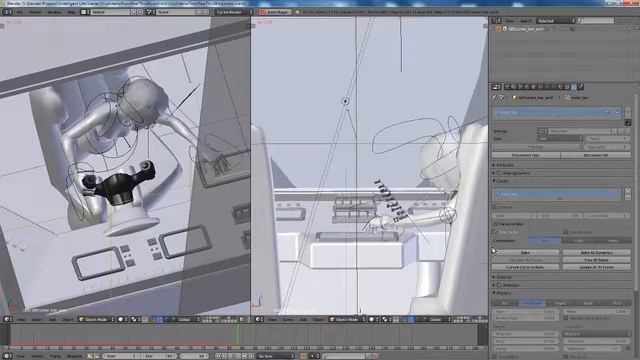Add a new particle system slot
The width and height of the screenshot is (640, 360).
point(628,110)
